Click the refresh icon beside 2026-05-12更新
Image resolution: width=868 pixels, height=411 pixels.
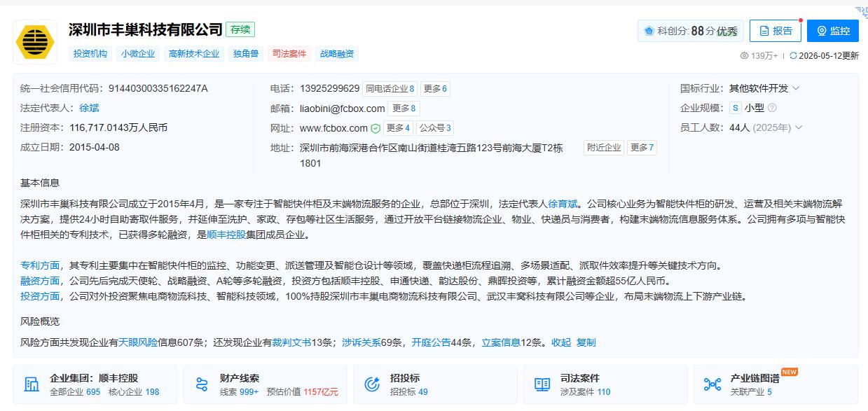coord(793,56)
